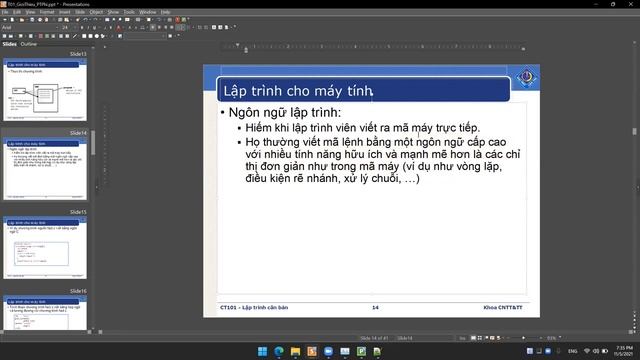Viewport: 640px width, 360px height.
Task: Open the Tools menu
Action: tap(129, 12)
